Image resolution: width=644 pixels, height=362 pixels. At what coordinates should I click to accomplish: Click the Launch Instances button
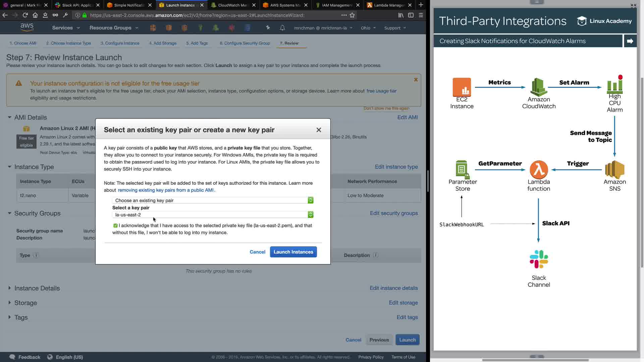pyautogui.click(x=293, y=252)
